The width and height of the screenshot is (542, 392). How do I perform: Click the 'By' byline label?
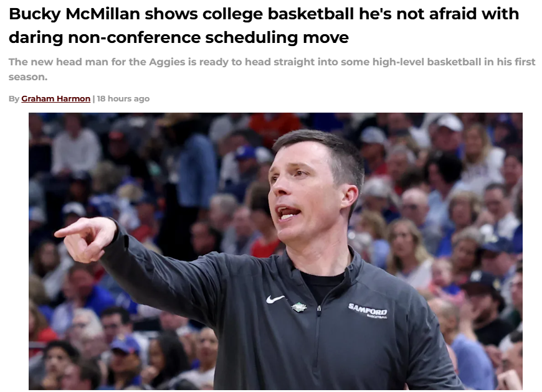coord(14,99)
